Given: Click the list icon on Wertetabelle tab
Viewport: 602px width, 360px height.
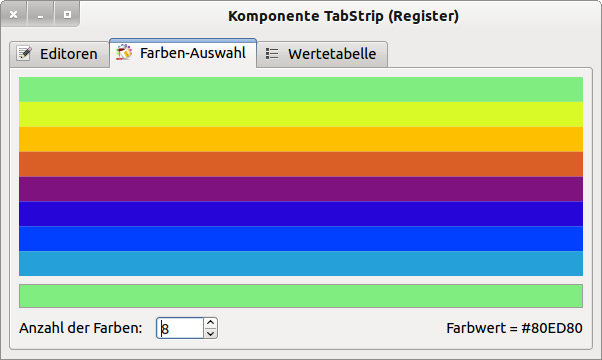Looking at the screenshot, I should (272, 53).
